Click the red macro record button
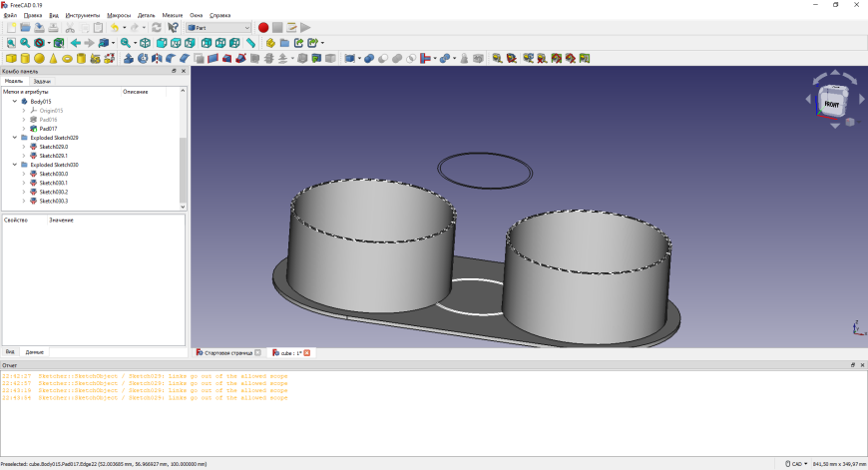868x470 pixels. (x=263, y=28)
